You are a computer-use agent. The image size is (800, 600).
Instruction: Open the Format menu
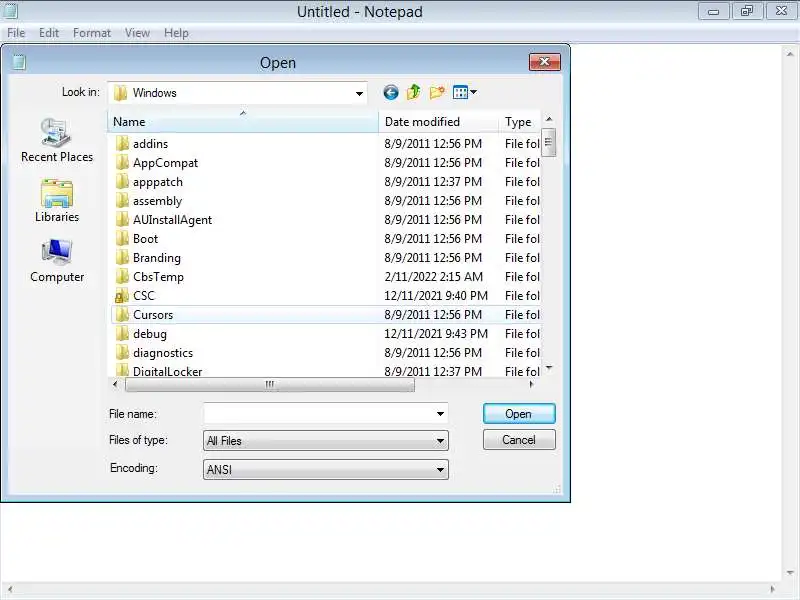tap(92, 33)
